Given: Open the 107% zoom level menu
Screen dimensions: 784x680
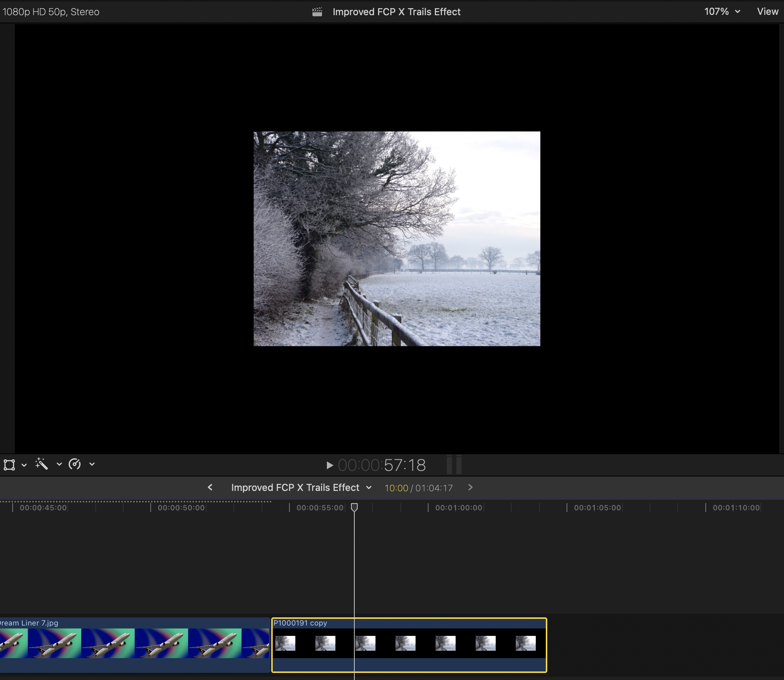Looking at the screenshot, I should tap(722, 12).
